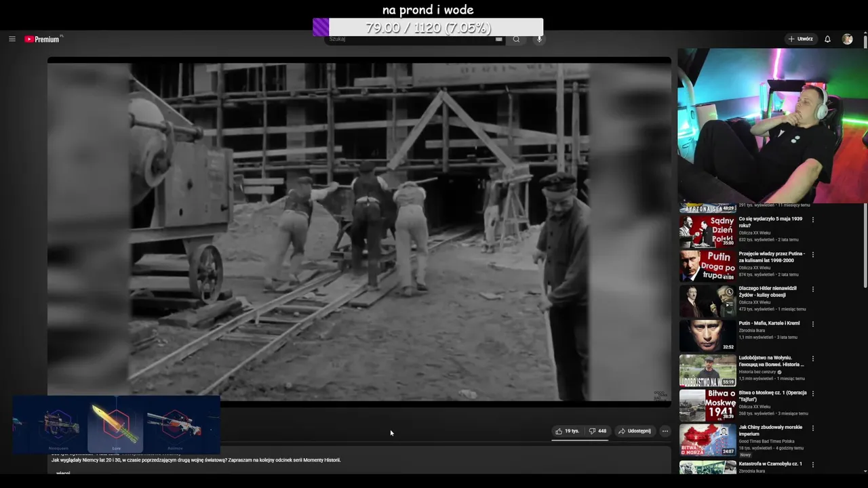Click the video player to pause
868x488 pixels.
359,232
